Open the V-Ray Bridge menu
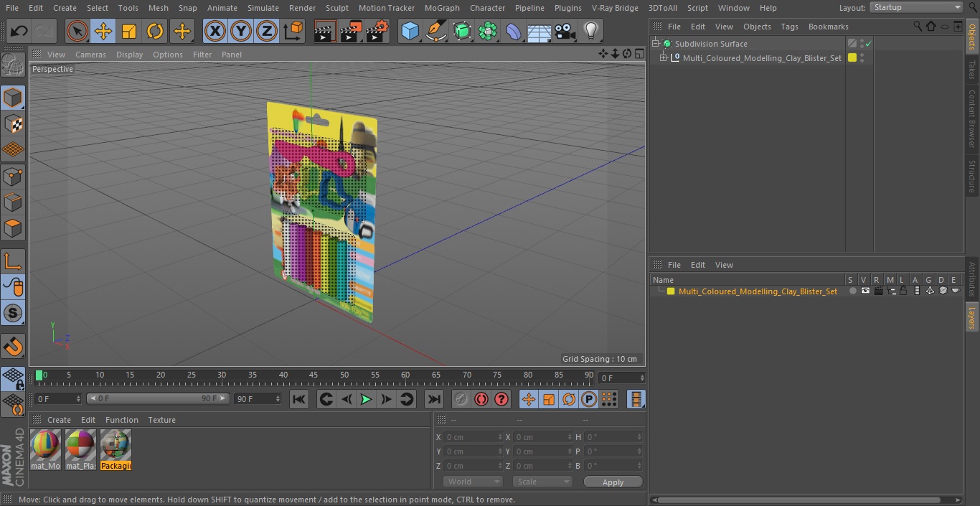Image resolution: width=980 pixels, height=506 pixels. [x=615, y=7]
